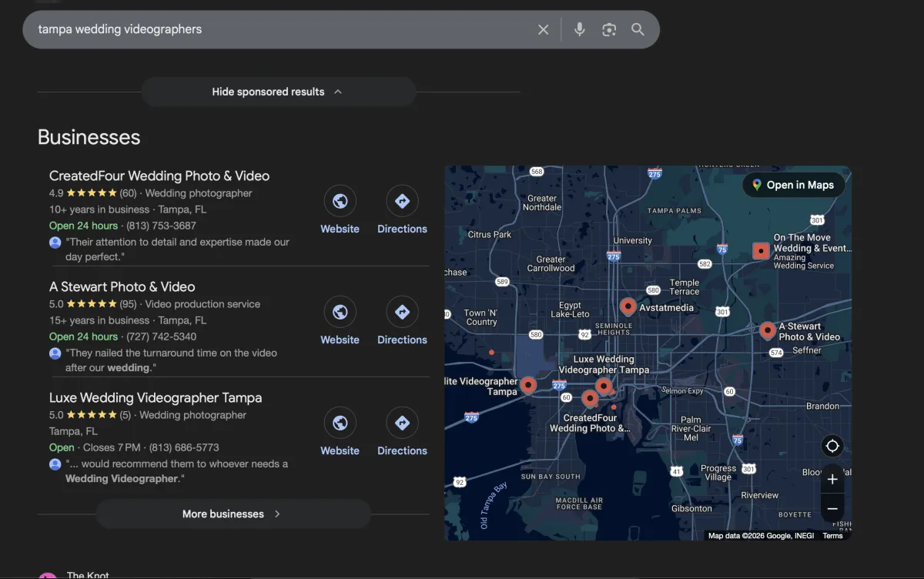Clear the search box text

543,29
